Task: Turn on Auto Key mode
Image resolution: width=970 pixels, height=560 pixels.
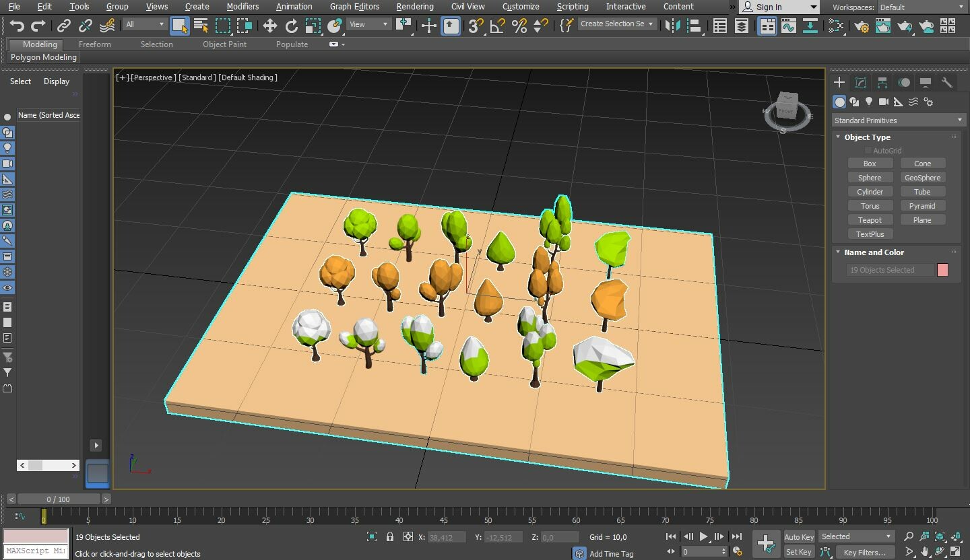Action: (x=798, y=537)
